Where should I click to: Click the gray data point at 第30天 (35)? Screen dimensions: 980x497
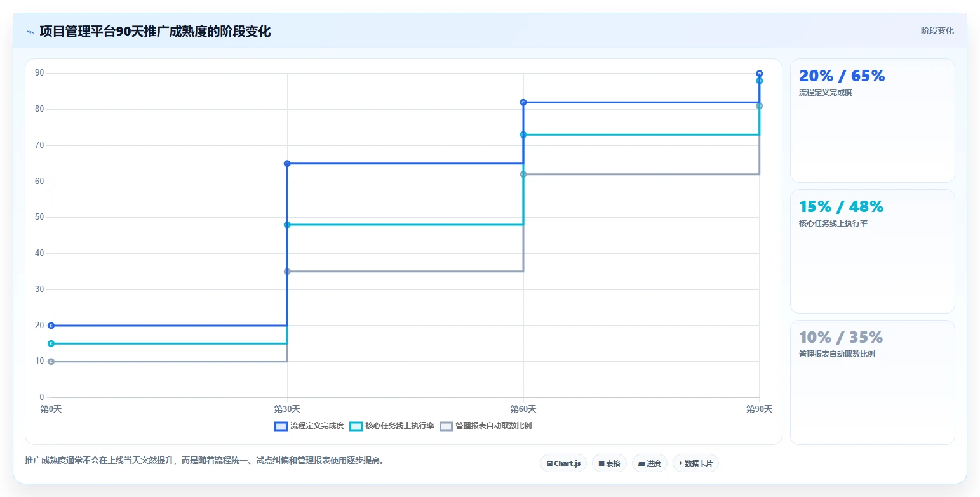(287, 272)
